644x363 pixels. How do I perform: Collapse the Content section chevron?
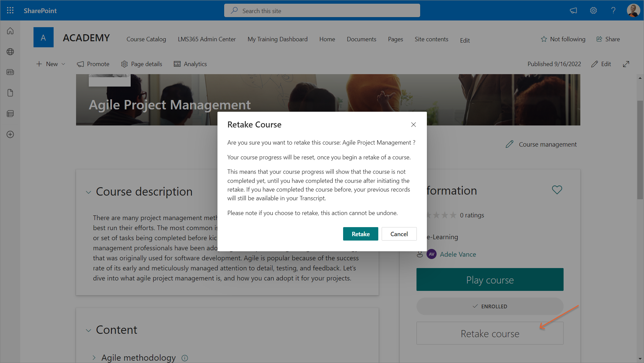(x=88, y=330)
